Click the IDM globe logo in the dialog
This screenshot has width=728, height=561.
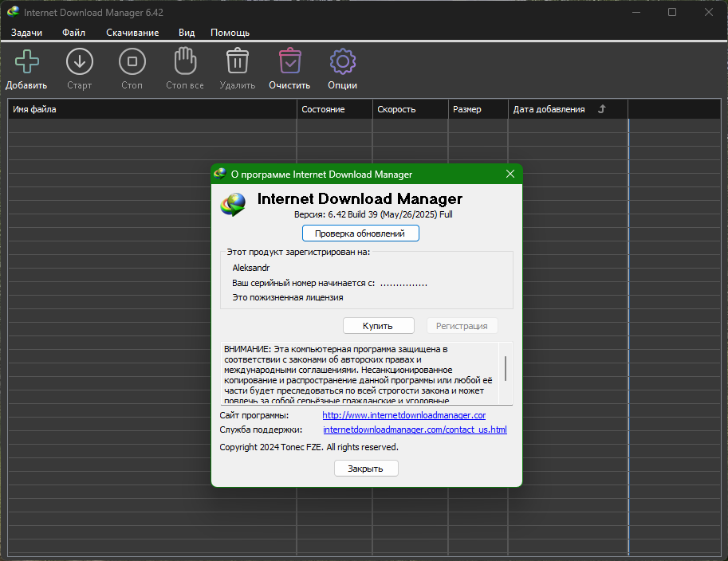click(231, 204)
